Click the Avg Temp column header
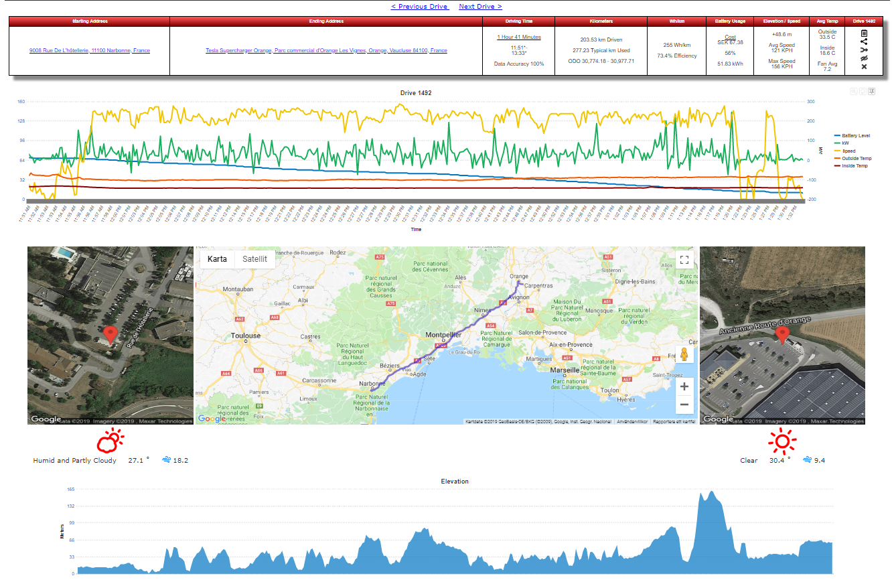 pos(827,21)
